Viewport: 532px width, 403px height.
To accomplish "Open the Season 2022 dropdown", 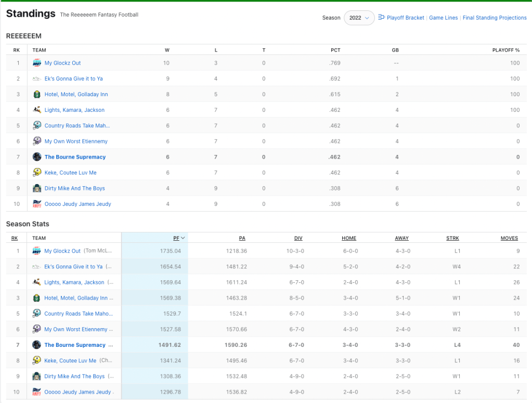I will coord(359,18).
